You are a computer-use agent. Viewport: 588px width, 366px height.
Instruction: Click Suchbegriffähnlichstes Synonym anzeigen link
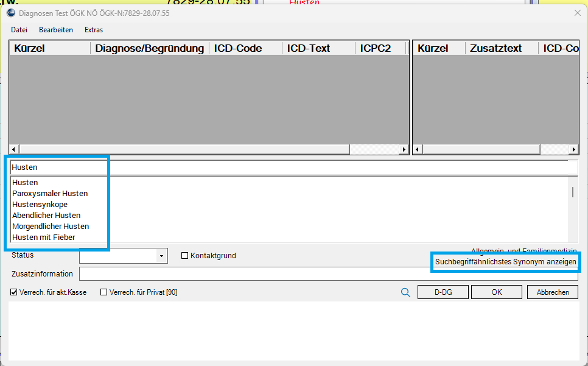point(505,262)
